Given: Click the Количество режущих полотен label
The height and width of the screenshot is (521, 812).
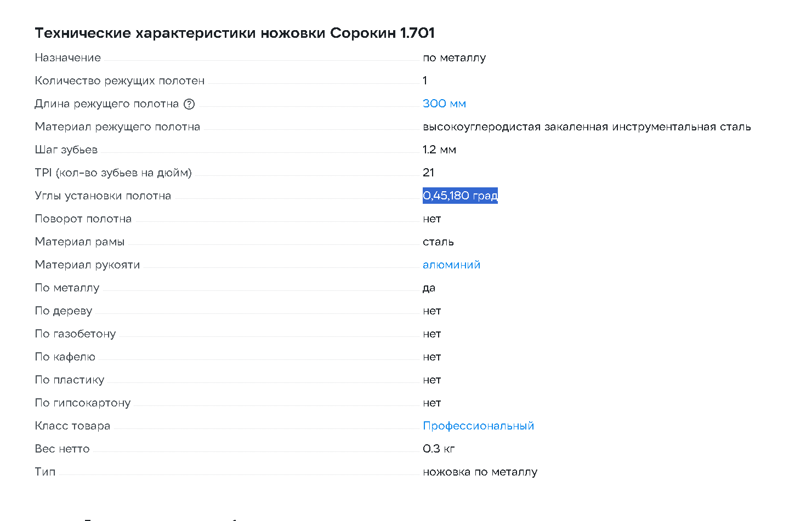Looking at the screenshot, I should (x=120, y=81).
